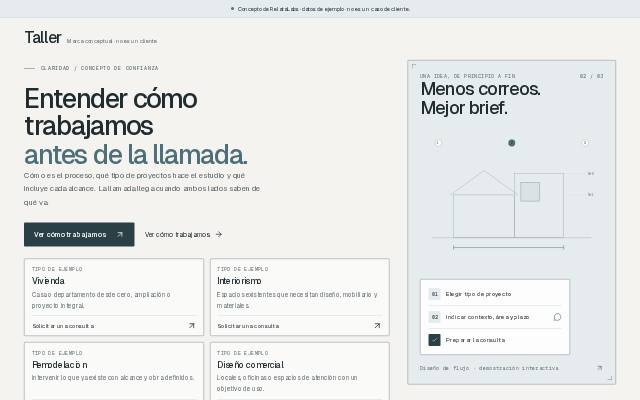The width and height of the screenshot is (640, 400).
Task: Click the 02 / 03 slide counter
Action: point(591,76)
